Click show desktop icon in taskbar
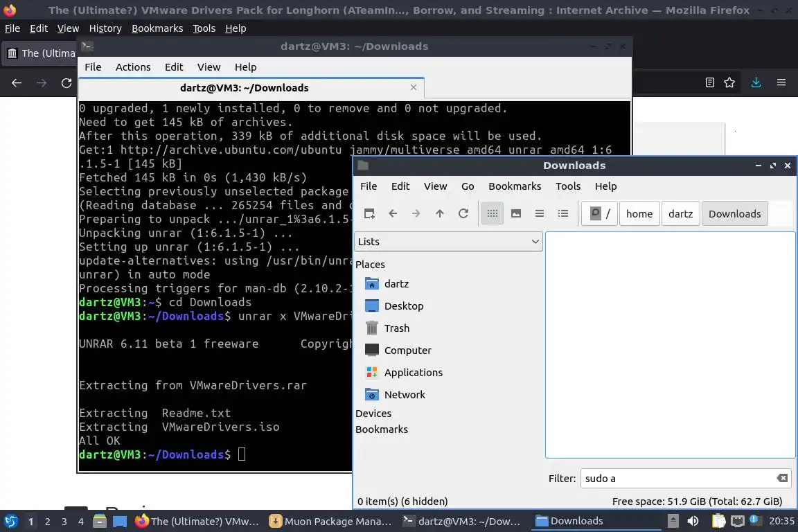 point(120,522)
